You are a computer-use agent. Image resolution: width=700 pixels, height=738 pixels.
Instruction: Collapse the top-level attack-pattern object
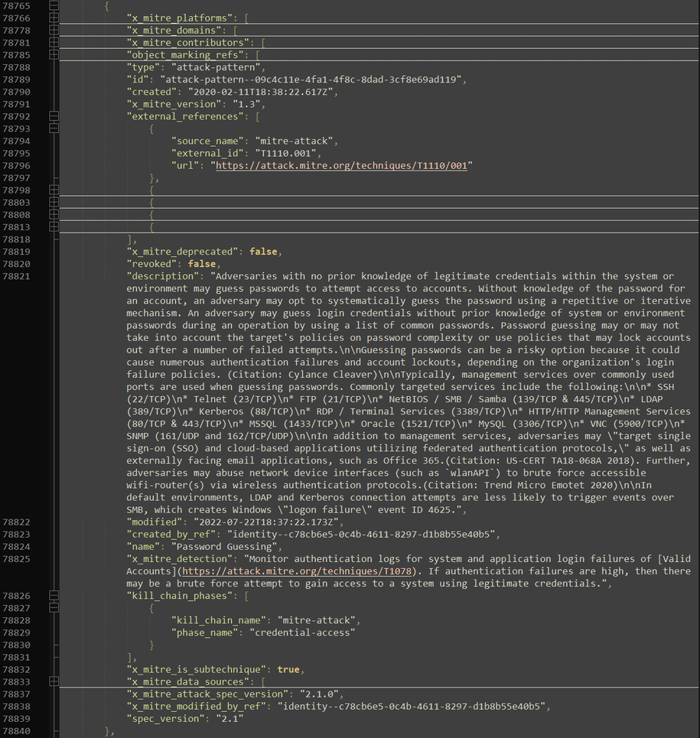click(x=52, y=5)
